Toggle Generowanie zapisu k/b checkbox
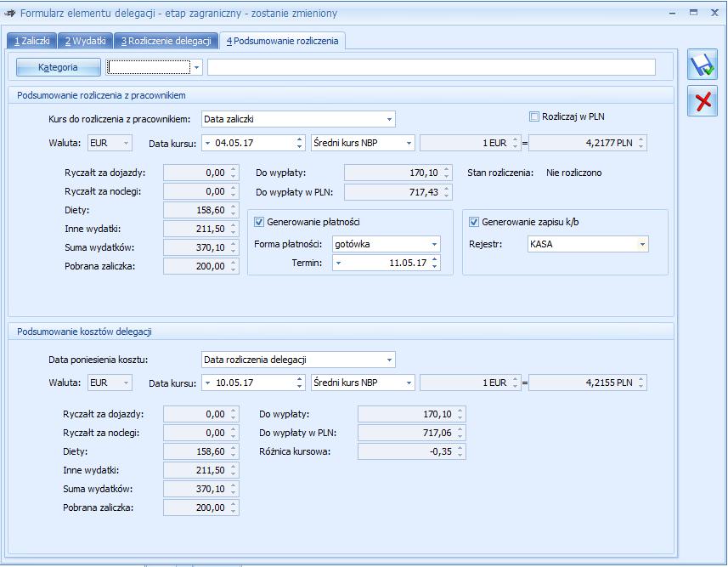 [x=474, y=222]
